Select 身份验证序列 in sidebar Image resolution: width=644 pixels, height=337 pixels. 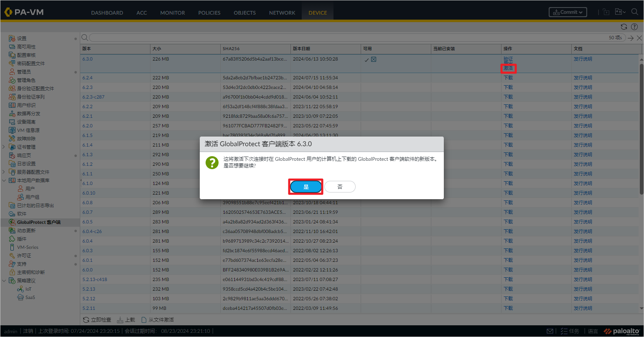pos(31,97)
